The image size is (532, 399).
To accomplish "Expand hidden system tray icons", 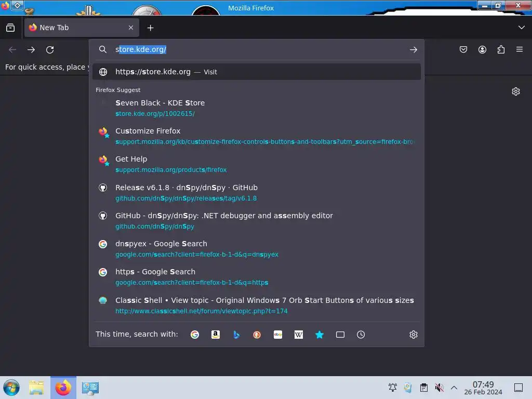I will [x=454, y=388].
